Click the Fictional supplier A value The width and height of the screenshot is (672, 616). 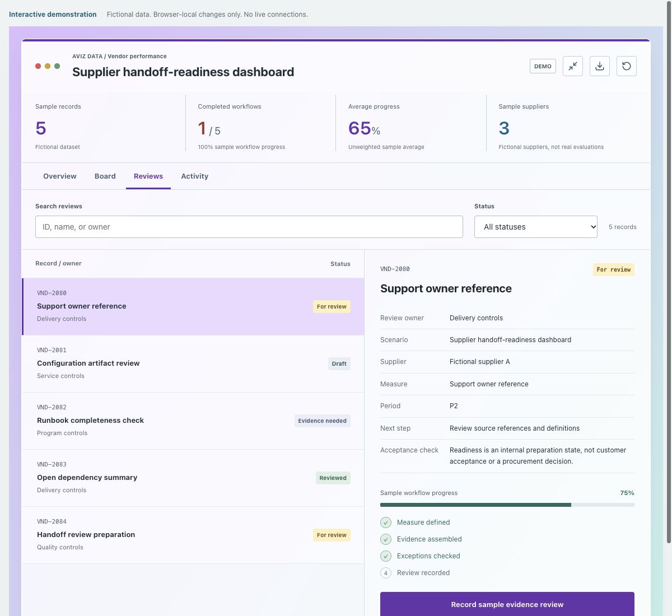480,362
